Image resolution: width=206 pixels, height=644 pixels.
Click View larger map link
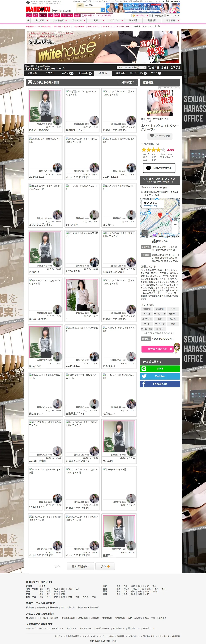(x=150, y=206)
